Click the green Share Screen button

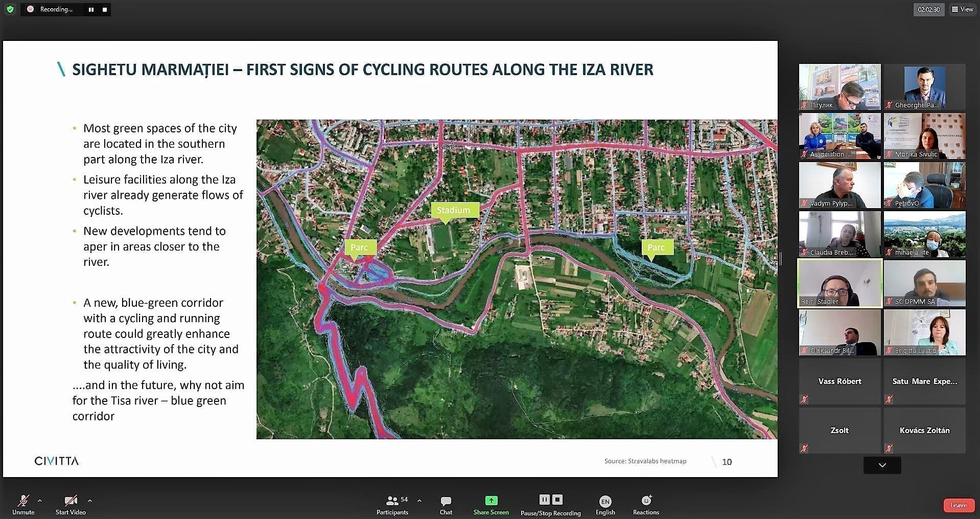pyautogui.click(x=491, y=505)
